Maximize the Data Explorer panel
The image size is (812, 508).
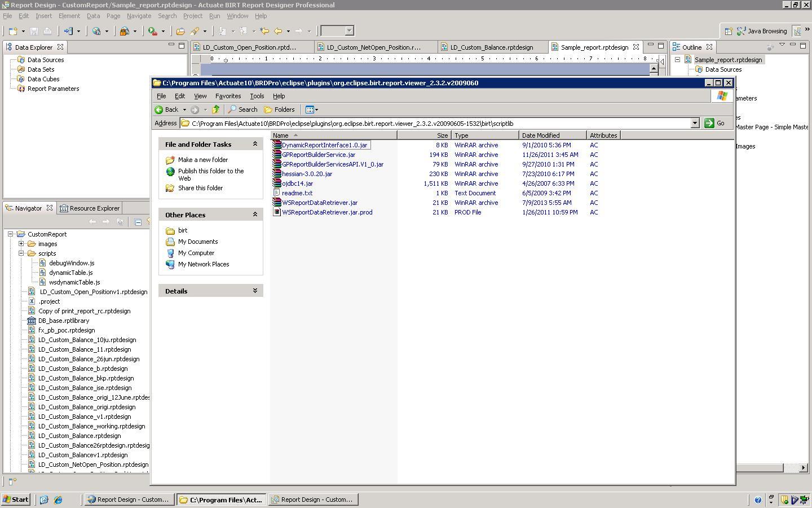[182, 45]
